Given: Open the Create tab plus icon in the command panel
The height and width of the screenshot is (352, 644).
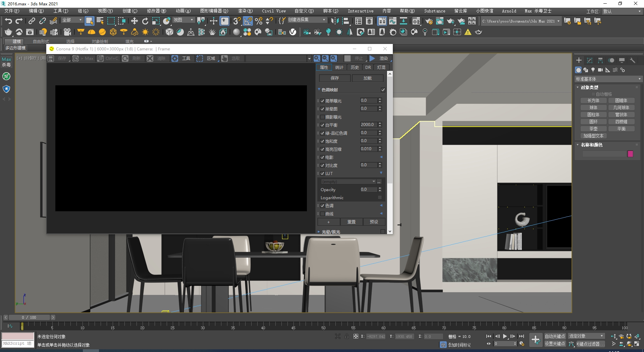Looking at the screenshot, I should 579,60.
